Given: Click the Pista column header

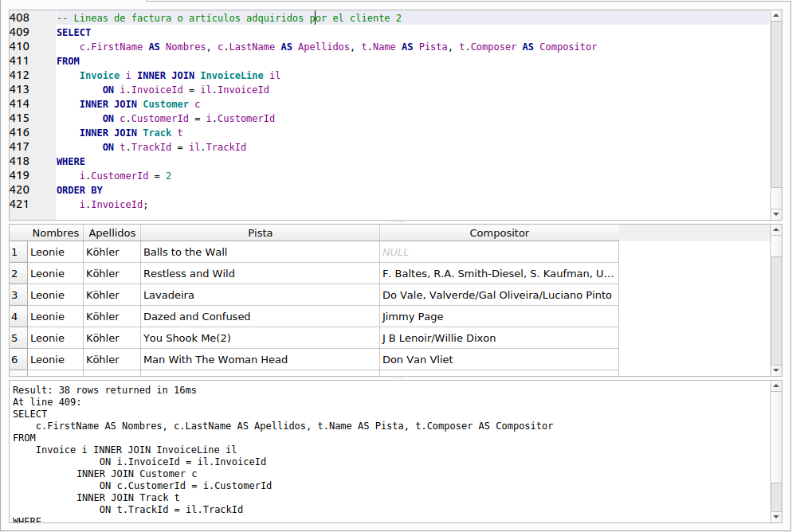Looking at the screenshot, I should tap(261, 233).
